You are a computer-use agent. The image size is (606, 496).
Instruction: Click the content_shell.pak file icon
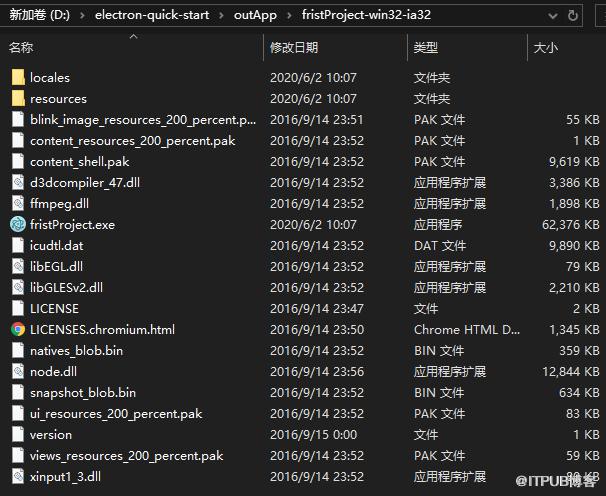tap(18, 162)
